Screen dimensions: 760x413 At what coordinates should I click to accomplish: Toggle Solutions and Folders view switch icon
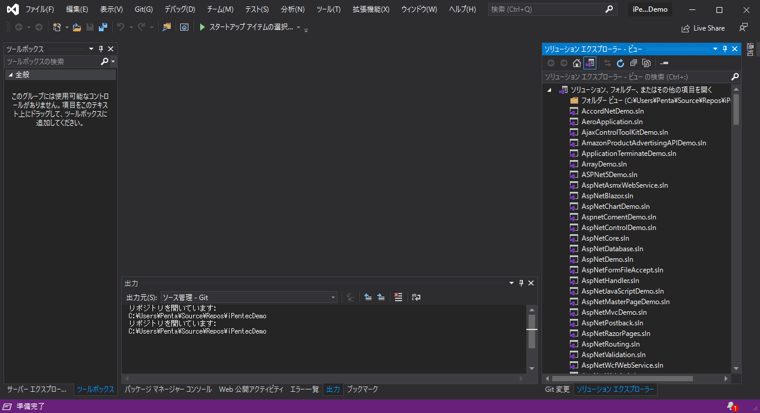(x=590, y=63)
